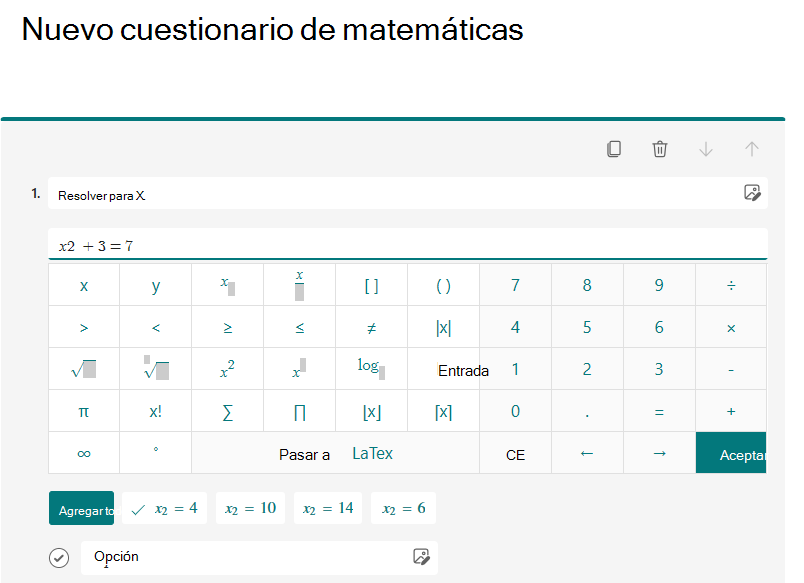Insert the plus operator
The image size is (804, 583).
tap(731, 411)
